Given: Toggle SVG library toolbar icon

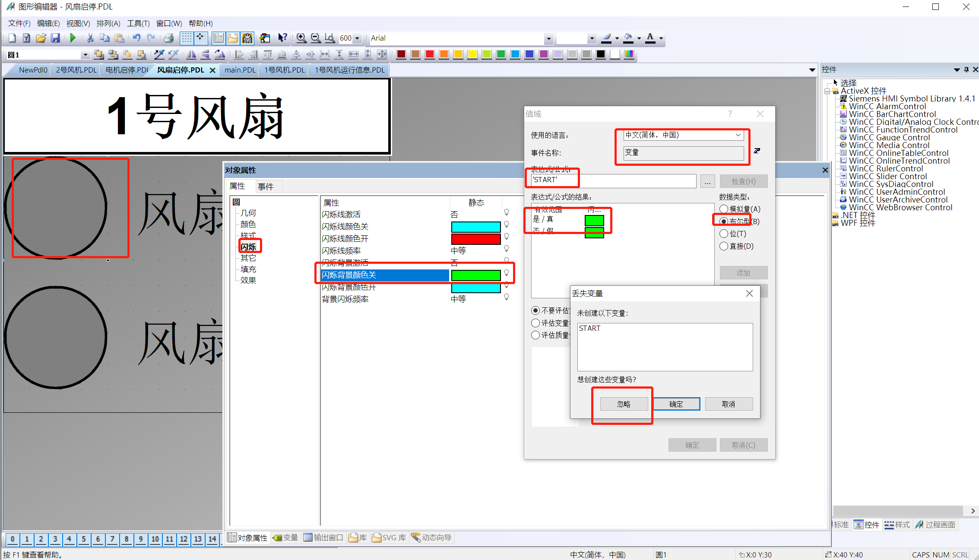Looking at the screenshot, I should coord(247,38).
